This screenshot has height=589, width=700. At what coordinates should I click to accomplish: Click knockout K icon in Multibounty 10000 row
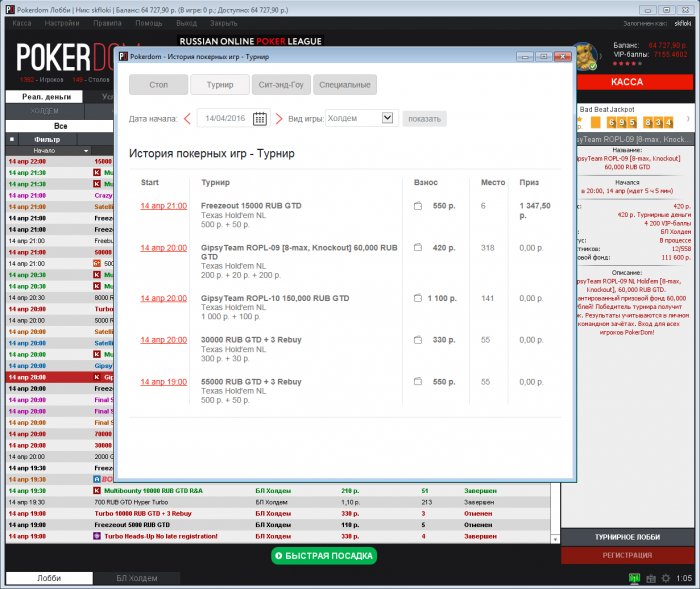97,491
